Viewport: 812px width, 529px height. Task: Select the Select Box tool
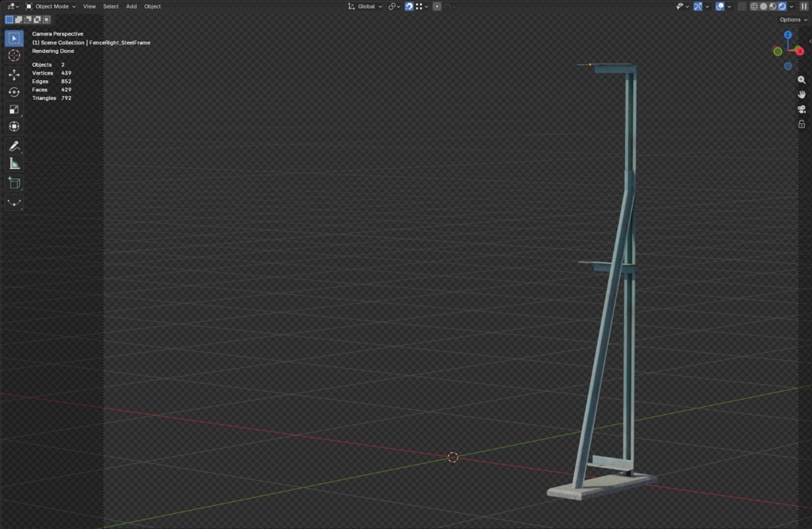tap(14, 38)
